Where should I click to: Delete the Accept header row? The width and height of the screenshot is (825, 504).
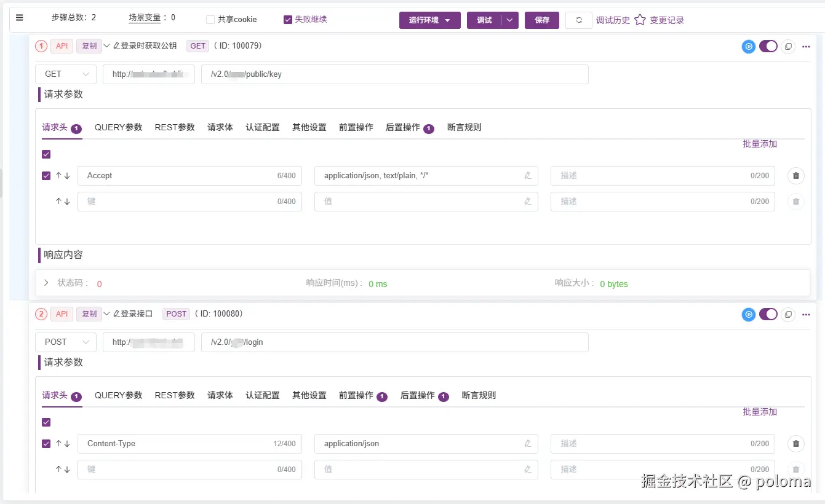coord(795,176)
